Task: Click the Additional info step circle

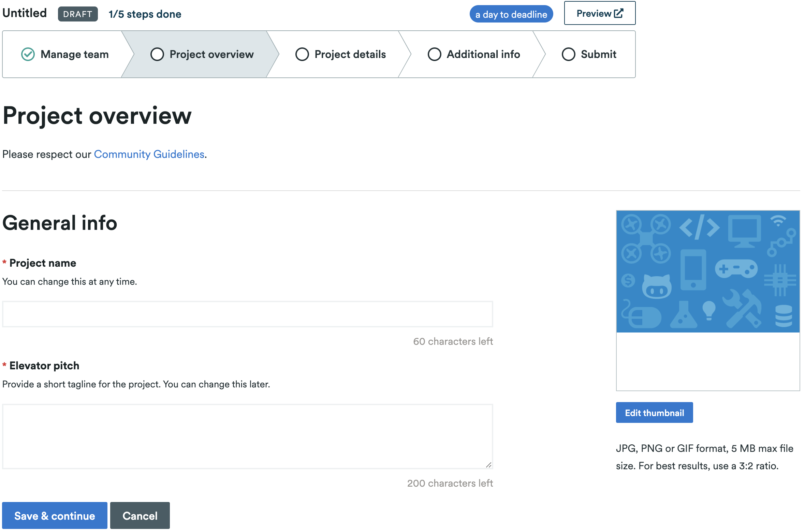Action: (x=435, y=54)
